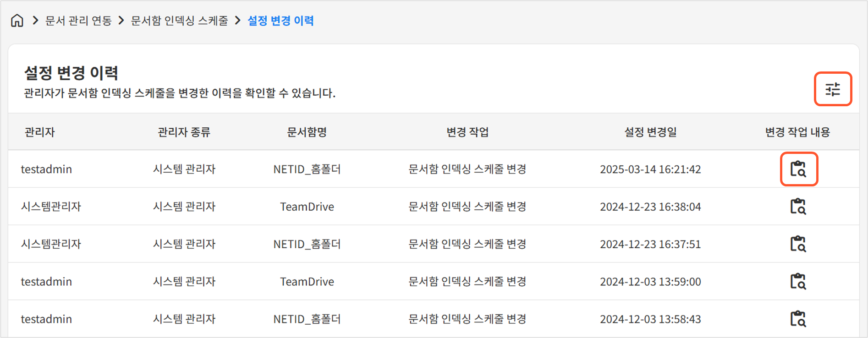View change details for 2024-12-23 16:37:51 entry
Screen dimensions: 868x338
pyautogui.click(x=798, y=244)
